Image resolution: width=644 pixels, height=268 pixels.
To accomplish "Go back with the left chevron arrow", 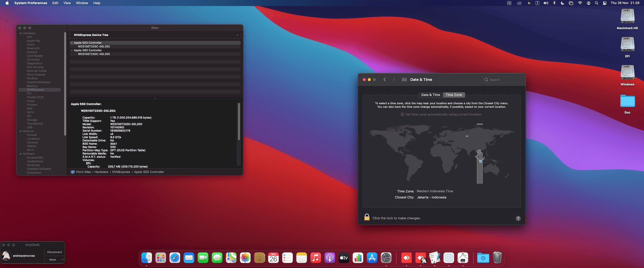I will point(385,80).
